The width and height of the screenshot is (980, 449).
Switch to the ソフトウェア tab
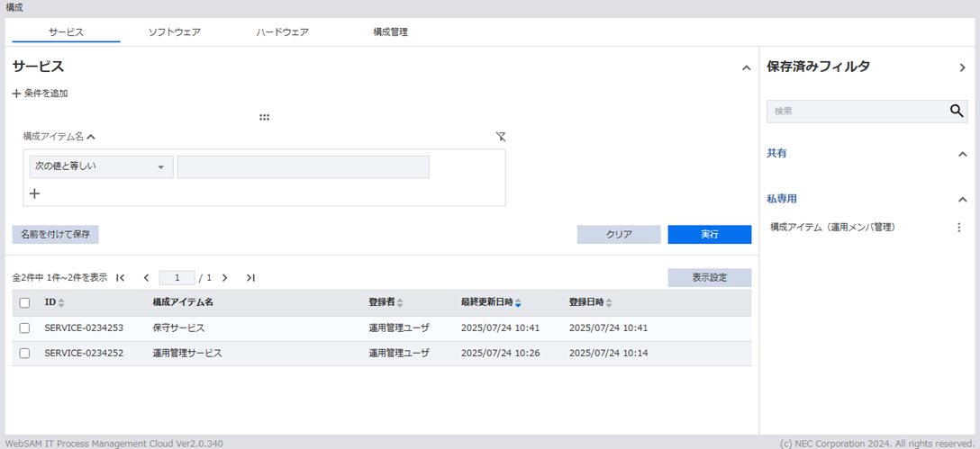[174, 32]
